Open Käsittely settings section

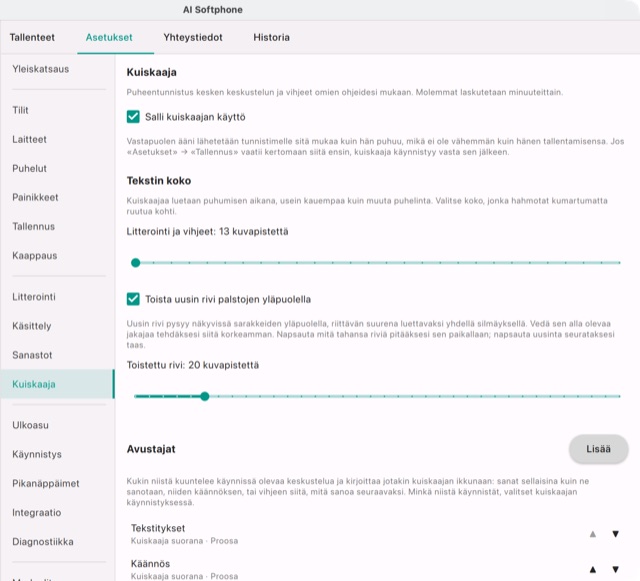point(57,326)
